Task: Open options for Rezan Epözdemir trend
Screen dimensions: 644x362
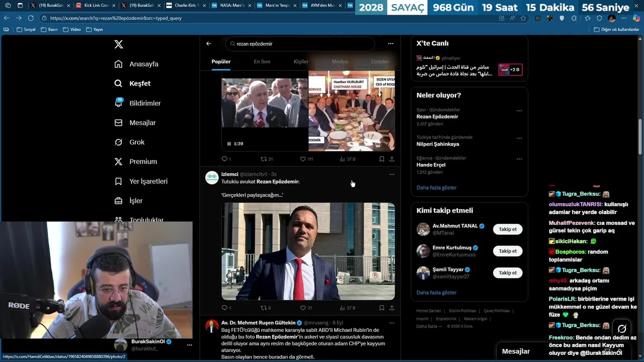Action: pyautogui.click(x=519, y=111)
